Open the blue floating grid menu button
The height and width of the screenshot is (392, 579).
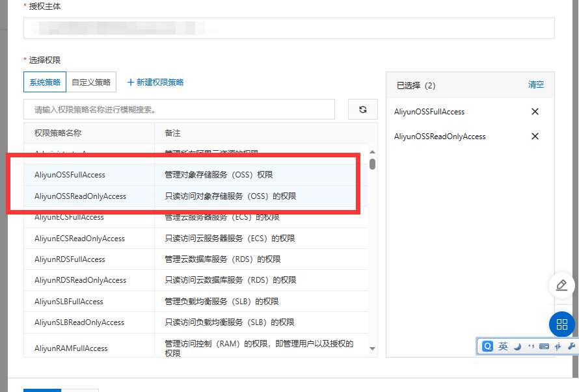point(562,324)
